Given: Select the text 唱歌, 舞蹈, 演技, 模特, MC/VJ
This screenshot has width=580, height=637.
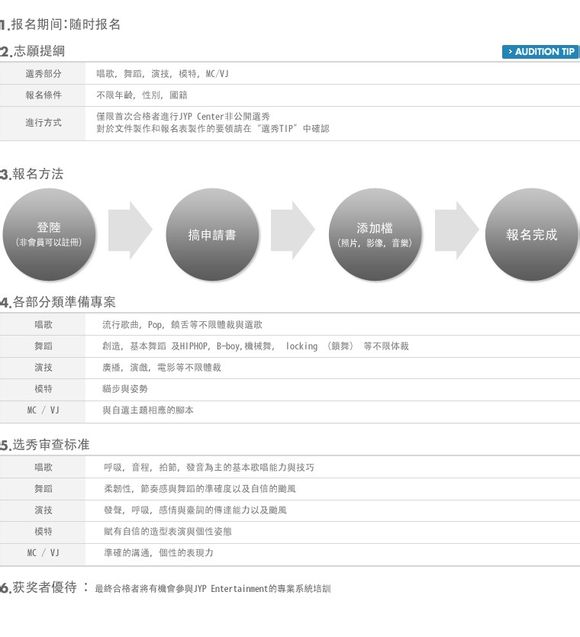Looking at the screenshot, I should coord(162,74).
